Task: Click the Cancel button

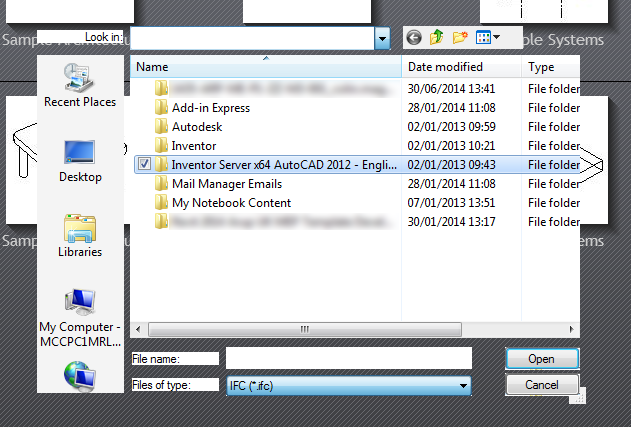Action: [x=542, y=385]
